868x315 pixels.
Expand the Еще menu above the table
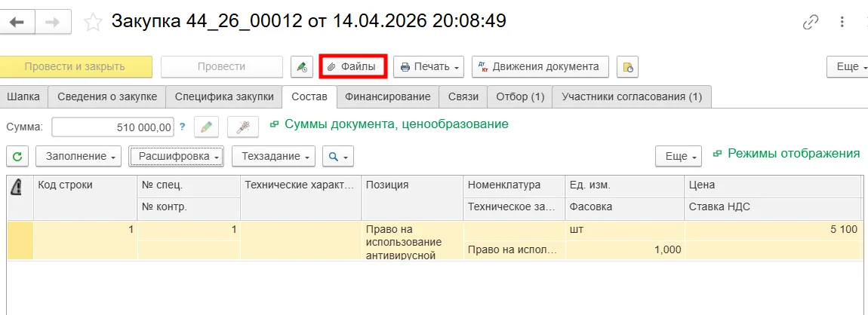coord(679,157)
